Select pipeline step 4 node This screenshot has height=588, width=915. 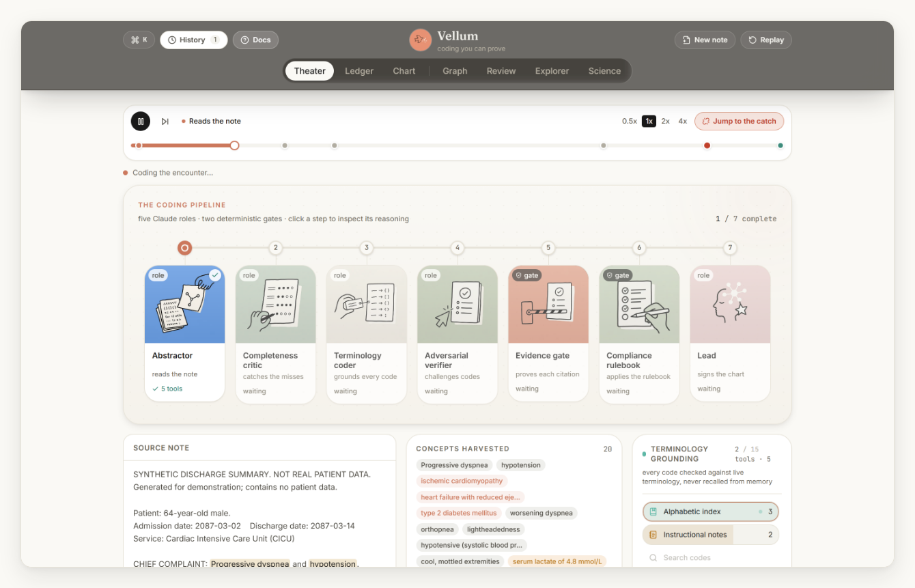pos(457,248)
